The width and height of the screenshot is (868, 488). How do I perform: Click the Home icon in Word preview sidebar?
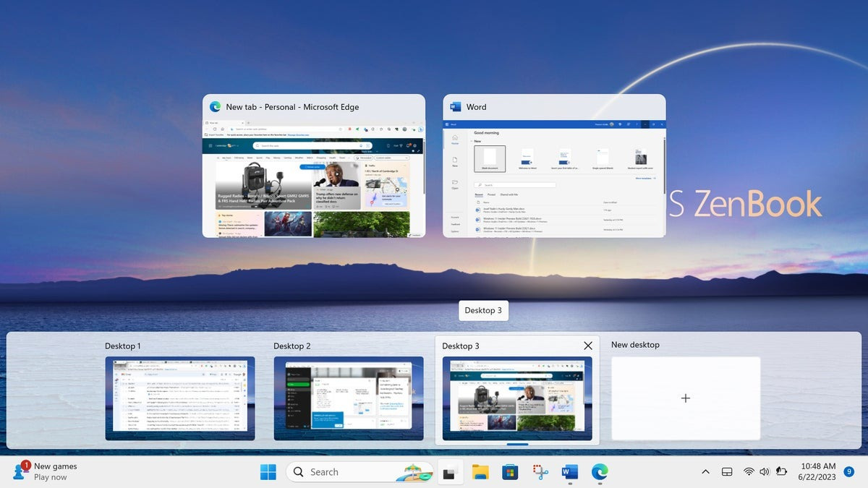[x=455, y=139]
